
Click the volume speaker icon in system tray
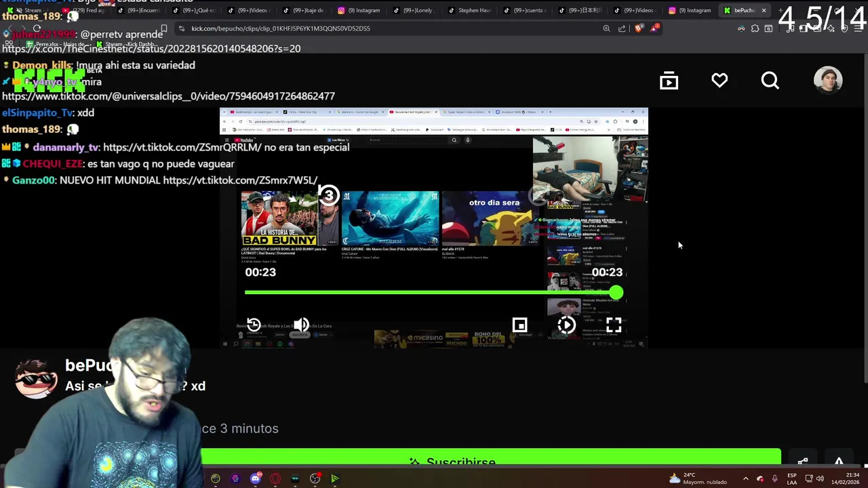point(819,479)
